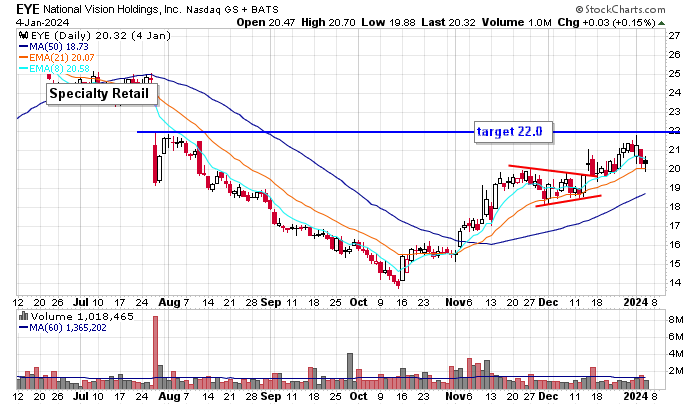Click the High 20.70 value
700x405 pixels.
pyautogui.click(x=328, y=22)
